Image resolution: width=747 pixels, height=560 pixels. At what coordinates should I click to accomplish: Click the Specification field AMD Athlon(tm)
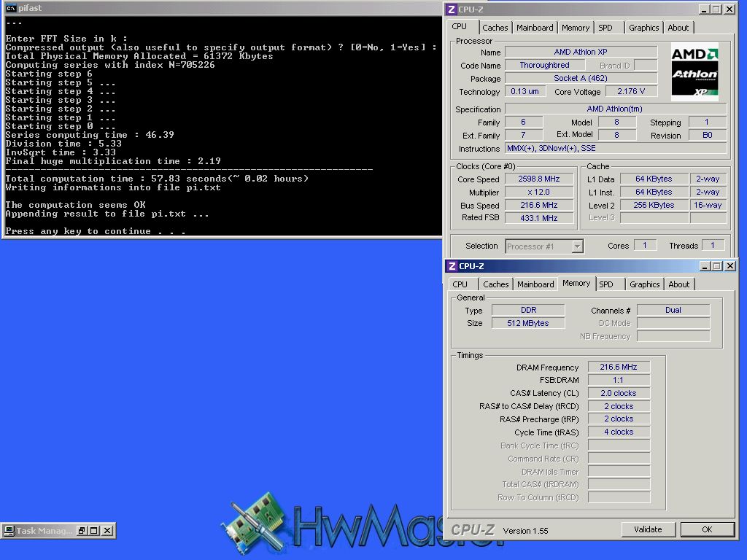pos(615,109)
